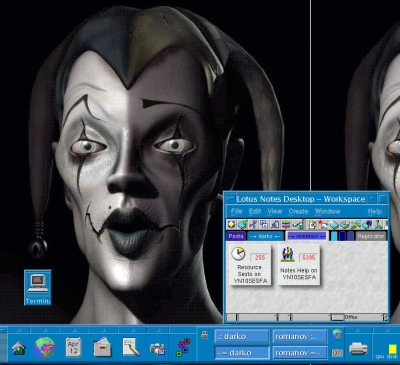Open the Calendar Apr 12 panel icon

coord(73,347)
